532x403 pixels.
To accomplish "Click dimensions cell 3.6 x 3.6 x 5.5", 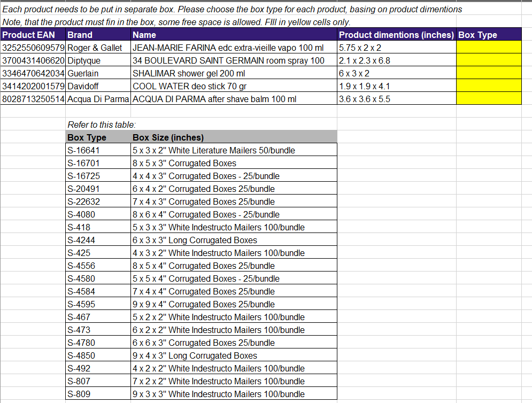I will point(397,99).
